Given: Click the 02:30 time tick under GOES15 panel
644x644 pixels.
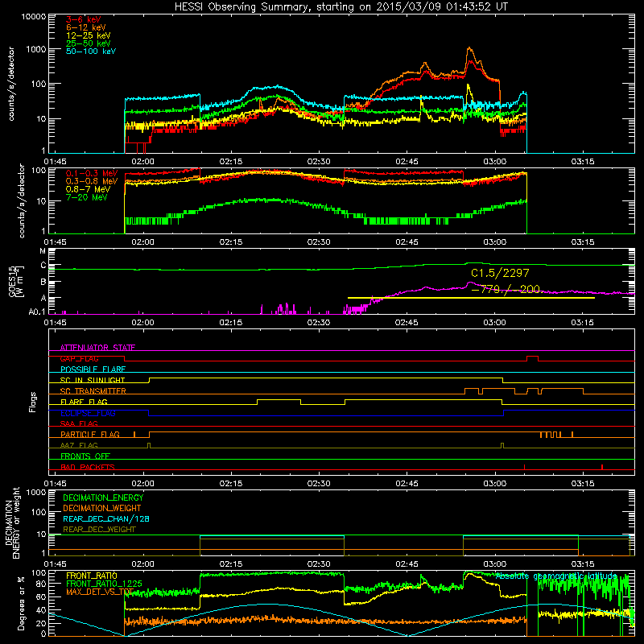Looking at the screenshot, I should 319,323.
